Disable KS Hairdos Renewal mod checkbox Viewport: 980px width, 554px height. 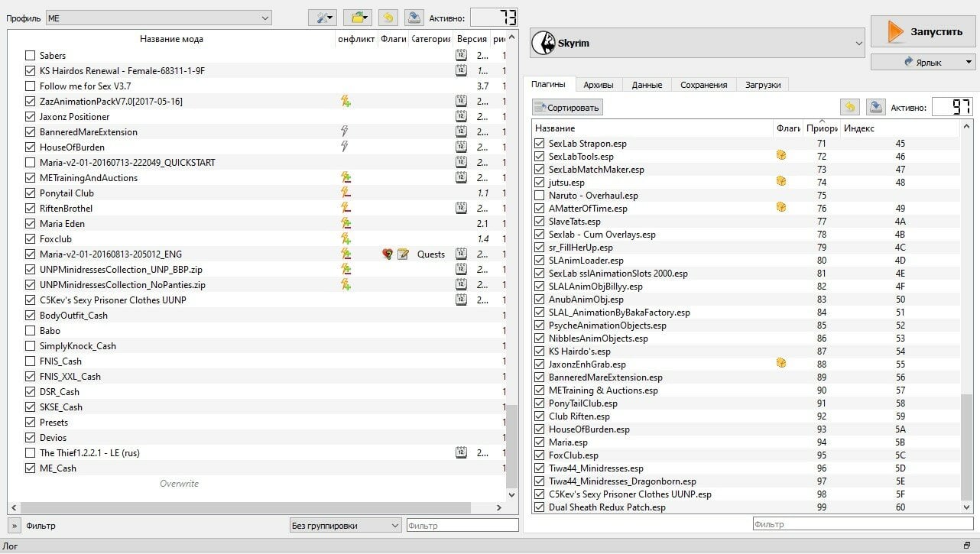[x=31, y=70]
